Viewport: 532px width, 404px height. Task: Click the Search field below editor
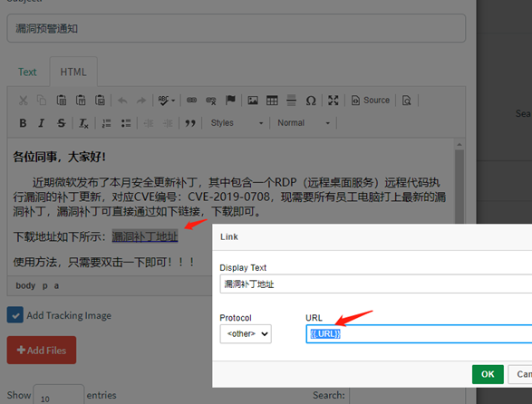(x=407, y=396)
